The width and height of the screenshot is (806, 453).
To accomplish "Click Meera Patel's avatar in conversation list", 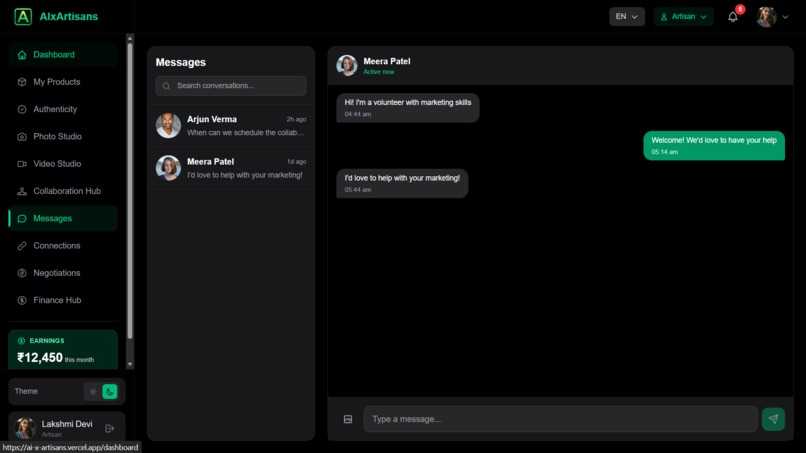I will (x=168, y=168).
